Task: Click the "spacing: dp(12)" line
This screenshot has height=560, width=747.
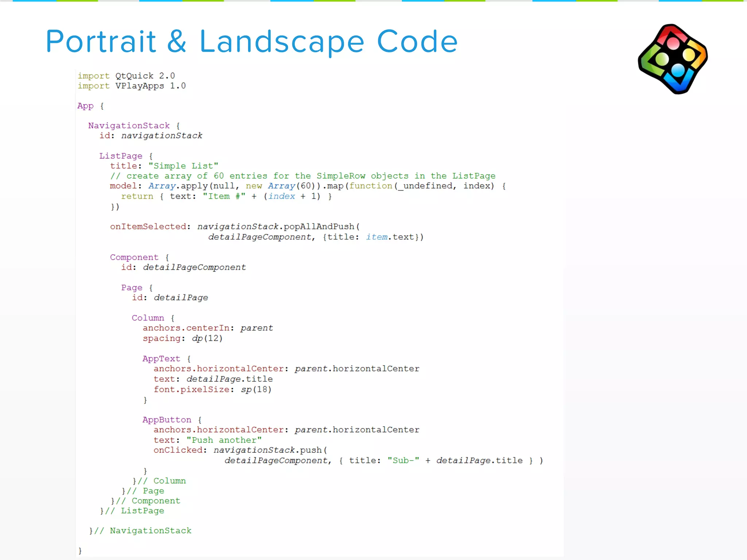Action: pos(182,338)
